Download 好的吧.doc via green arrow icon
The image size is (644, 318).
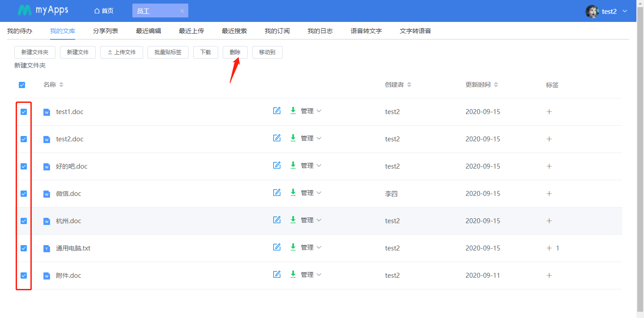click(293, 165)
